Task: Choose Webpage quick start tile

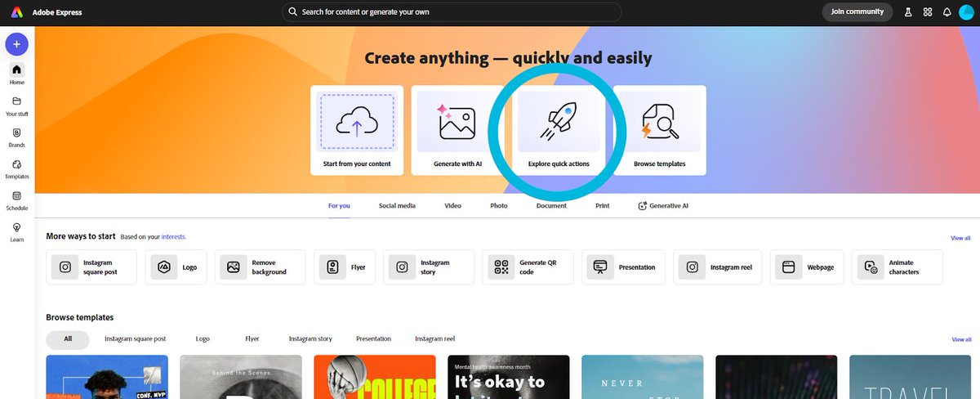Action: pos(807,267)
